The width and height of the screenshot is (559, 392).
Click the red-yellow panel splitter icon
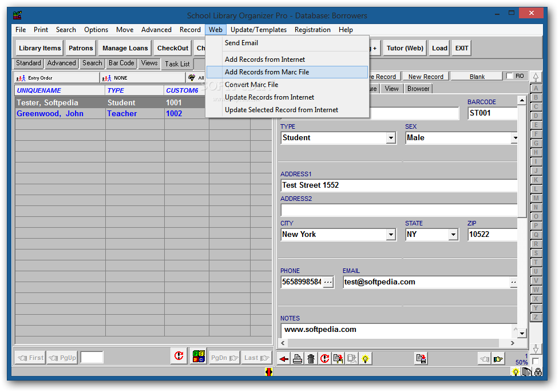pyautogui.click(x=269, y=372)
